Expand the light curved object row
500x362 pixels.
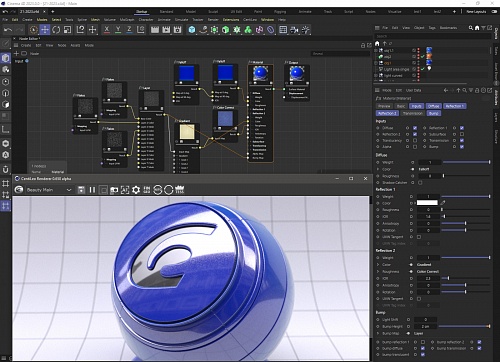(376, 76)
